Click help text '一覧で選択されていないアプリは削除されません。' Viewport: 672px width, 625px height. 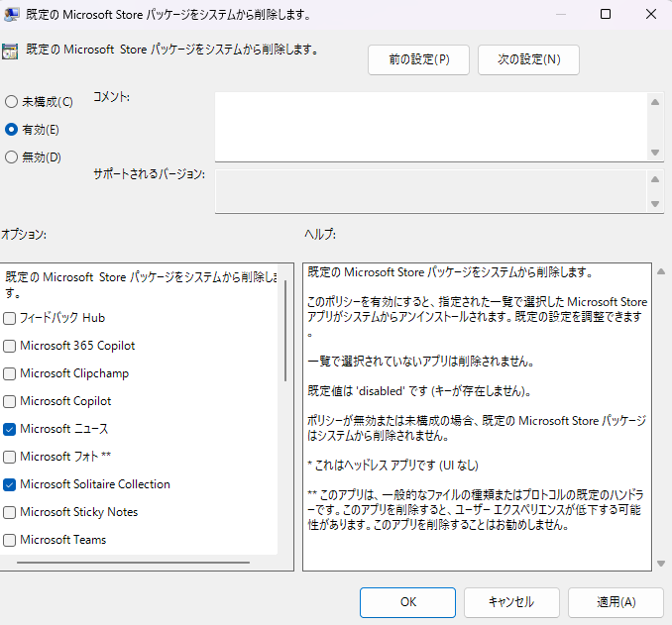(x=421, y=362)
